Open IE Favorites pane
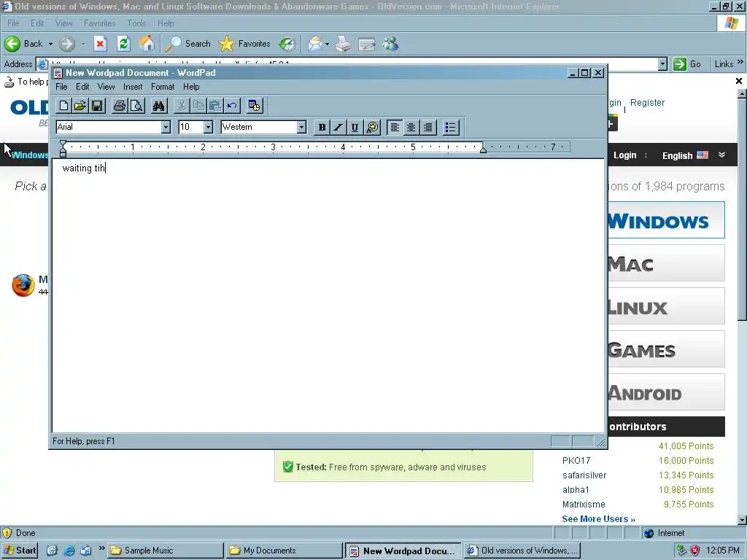Image resolution: width=747 pixels, height=560 pixels. pyautogui.click(x=244, y=44)
